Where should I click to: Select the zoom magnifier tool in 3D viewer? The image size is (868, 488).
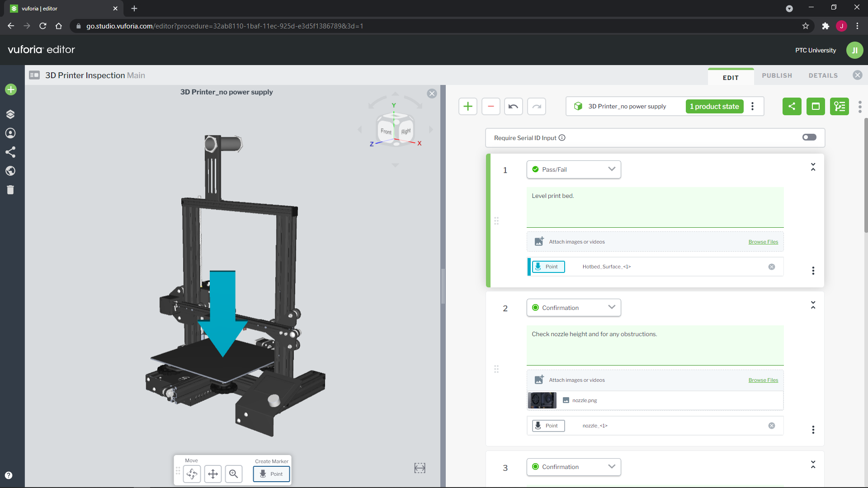coord(234,474)
